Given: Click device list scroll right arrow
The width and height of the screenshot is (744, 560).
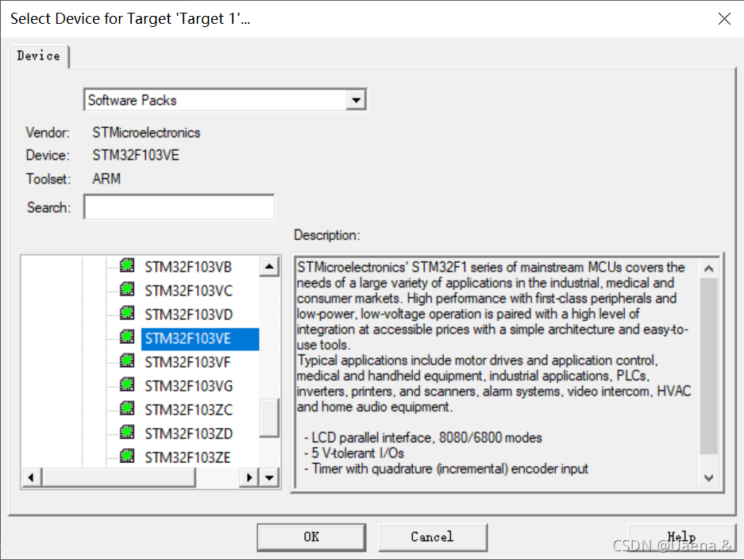Looking at the screenshot, I should pos(249,477).
